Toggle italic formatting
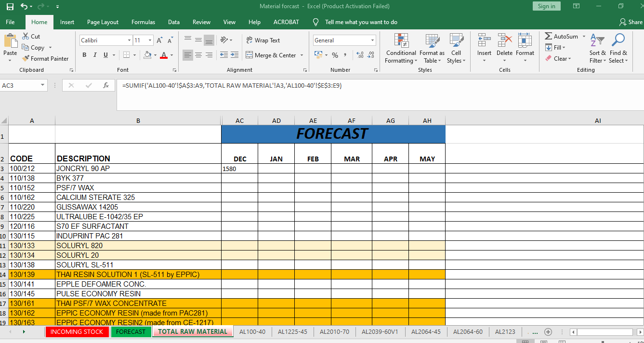This screenshot has width=644, height=343. 95,55
